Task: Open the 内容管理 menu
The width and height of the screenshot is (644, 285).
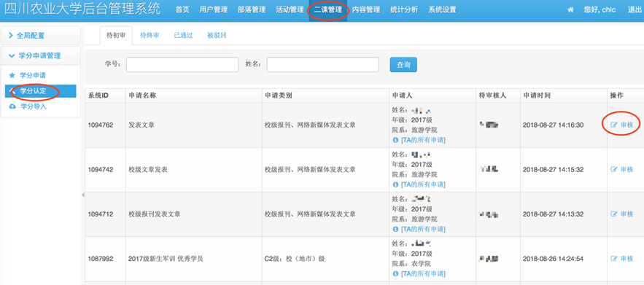Action: click(x=366, y=10)
